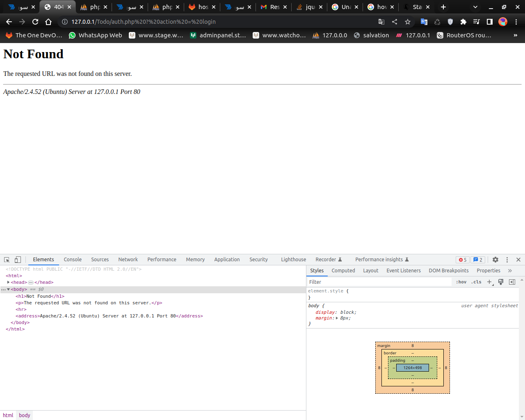The height and width of the screenshot is (420, 525).
Task: Click the address bar URL
Action: point(144,22)
